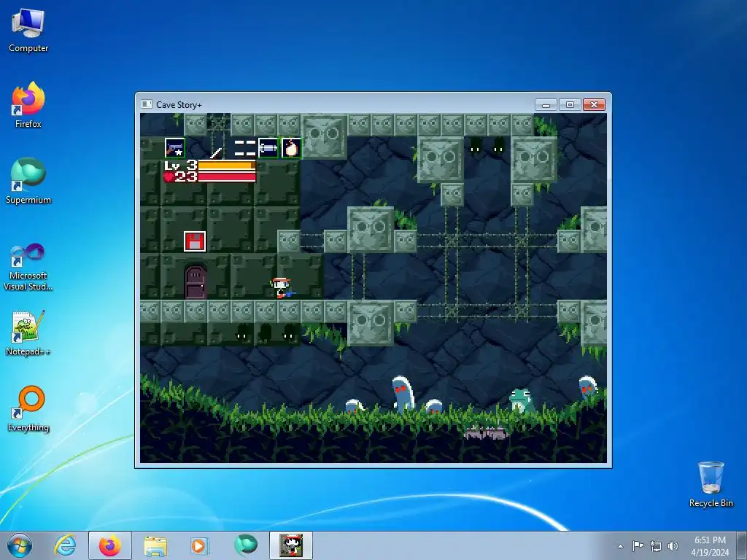Screen dimensions: 747x560
Task: Click the heart 23 health counter
Action: click(181, 177)
